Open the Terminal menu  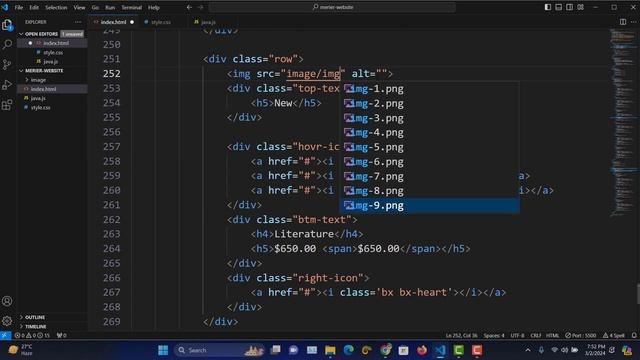(x=131, y=7)
